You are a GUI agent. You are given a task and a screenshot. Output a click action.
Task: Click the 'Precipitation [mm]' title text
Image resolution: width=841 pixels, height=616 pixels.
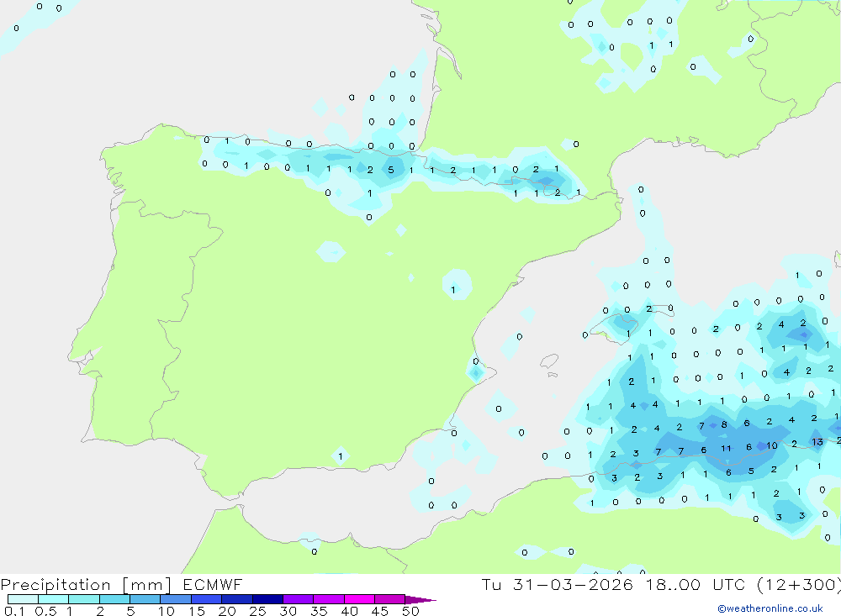86,585
